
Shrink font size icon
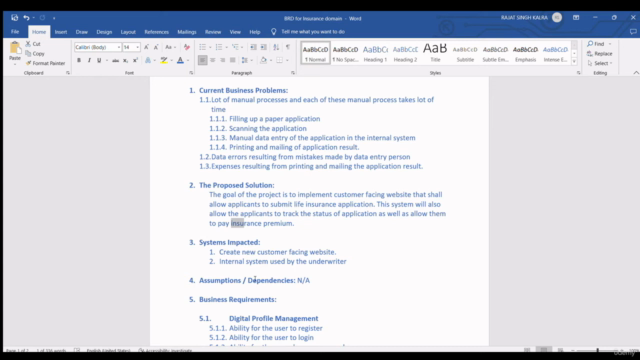(156, 47)
